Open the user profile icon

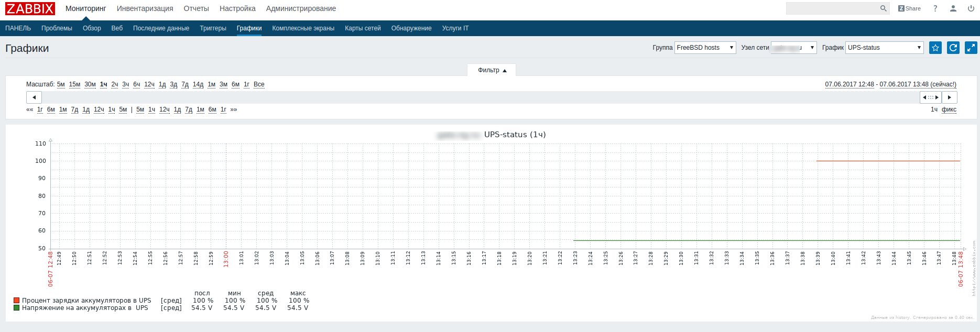(953, 8)
